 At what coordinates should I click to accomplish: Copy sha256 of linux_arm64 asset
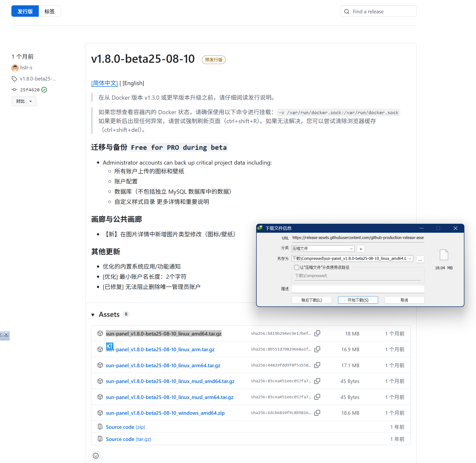coord(317,365)
